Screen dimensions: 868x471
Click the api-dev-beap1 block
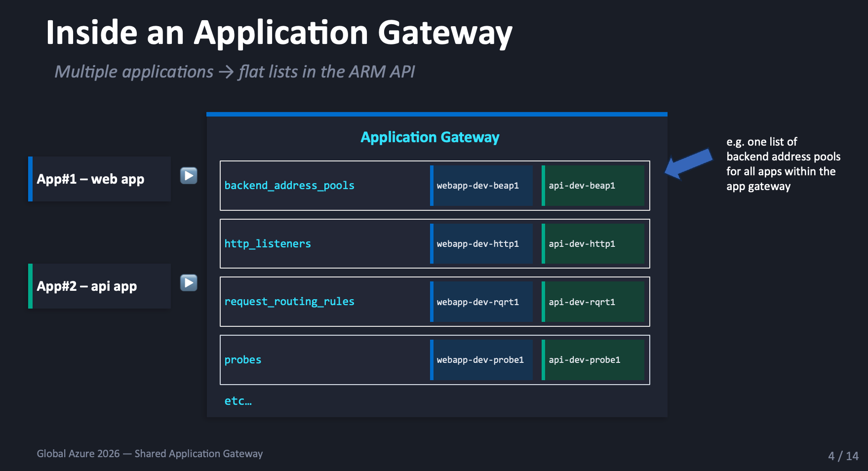[x=593, y=186]
